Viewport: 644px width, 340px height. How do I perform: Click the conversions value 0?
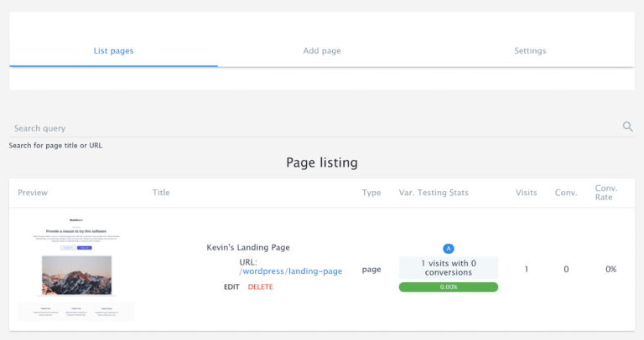[566, 270]
